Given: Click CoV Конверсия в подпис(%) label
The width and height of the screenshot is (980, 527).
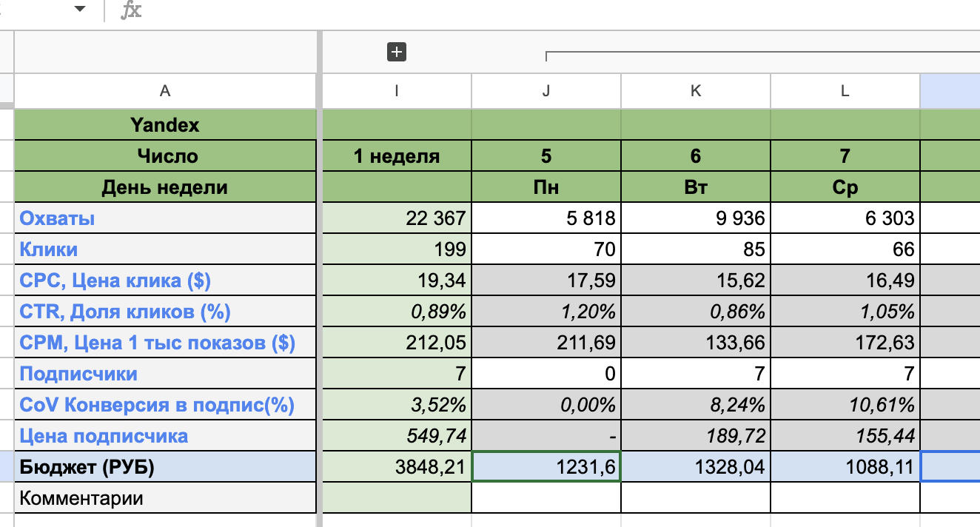Looking at the screenshot, I should [165, 405].
